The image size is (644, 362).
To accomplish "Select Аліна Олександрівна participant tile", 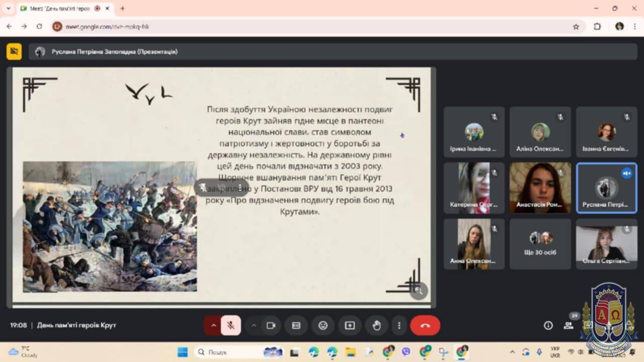I will click(540, 132).
